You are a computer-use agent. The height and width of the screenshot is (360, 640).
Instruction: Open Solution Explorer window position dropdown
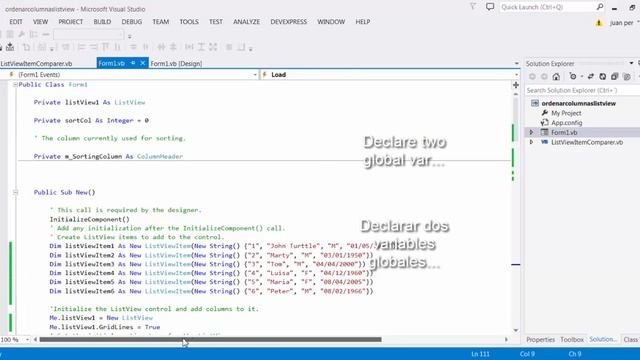(x=631, y=63)
